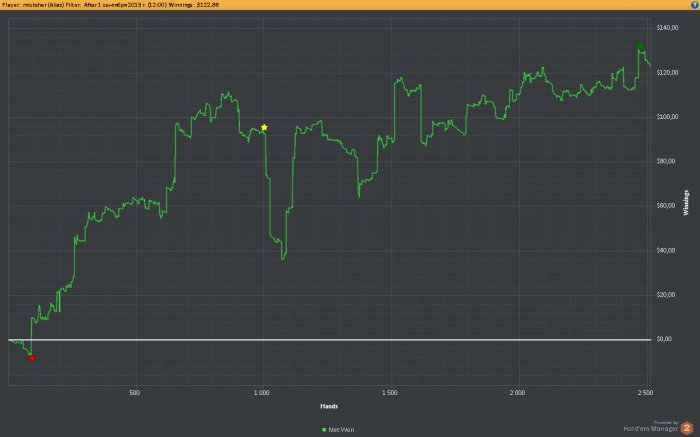Click the $140,00 axis value
Image resolution: width=700 pixels, height=437 pixels.
667,28
